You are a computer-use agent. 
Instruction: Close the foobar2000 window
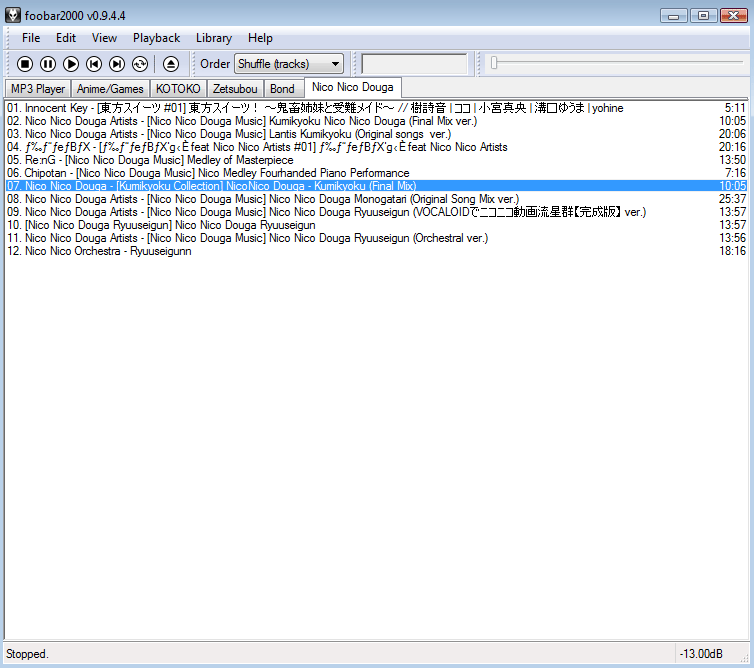pos(734,16)
